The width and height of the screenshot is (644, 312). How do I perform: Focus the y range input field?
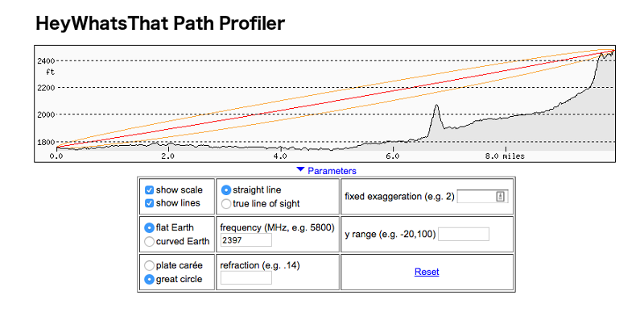[464, 235]
